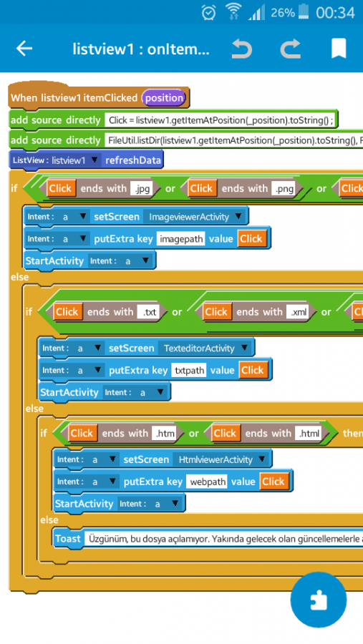Select Click variable before .png

pos(201,188)
